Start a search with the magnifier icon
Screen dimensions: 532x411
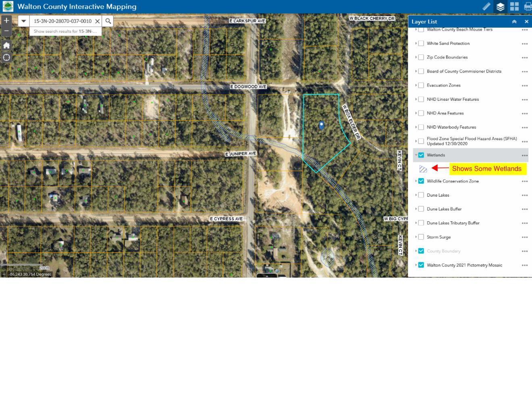click(x=108, y=21)
